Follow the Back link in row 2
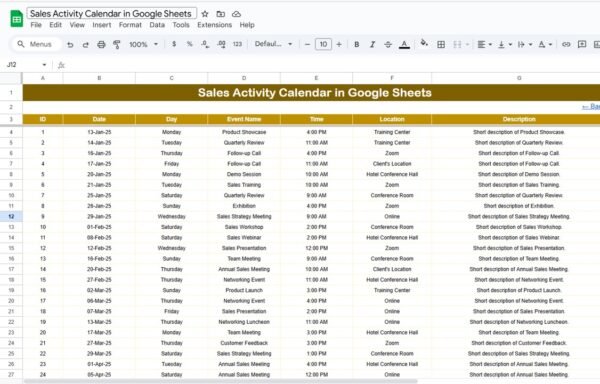The image size is (600, 384). [x=591, y=107]
